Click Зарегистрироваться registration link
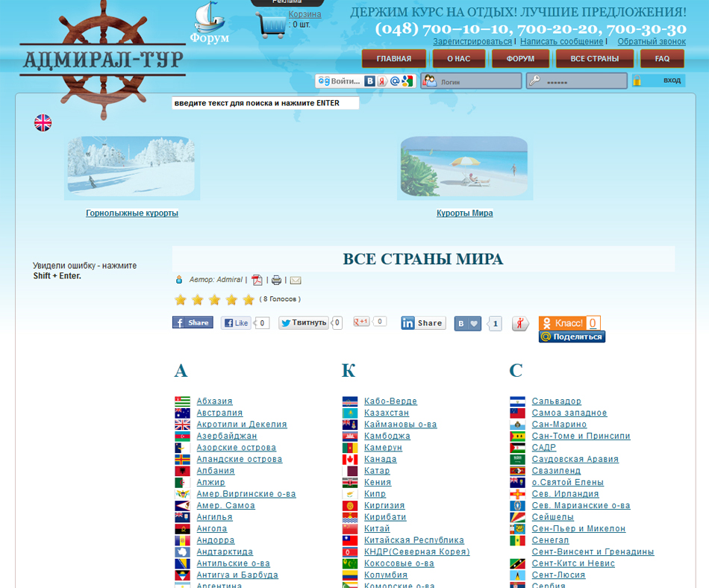Image resolution: width=709 pixels, height=588 pixels. 472,42
